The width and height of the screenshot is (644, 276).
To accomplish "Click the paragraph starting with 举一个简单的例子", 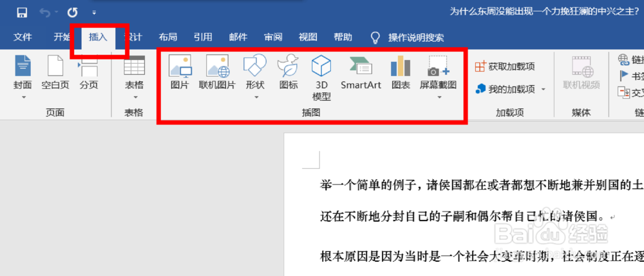I will 482,186.
